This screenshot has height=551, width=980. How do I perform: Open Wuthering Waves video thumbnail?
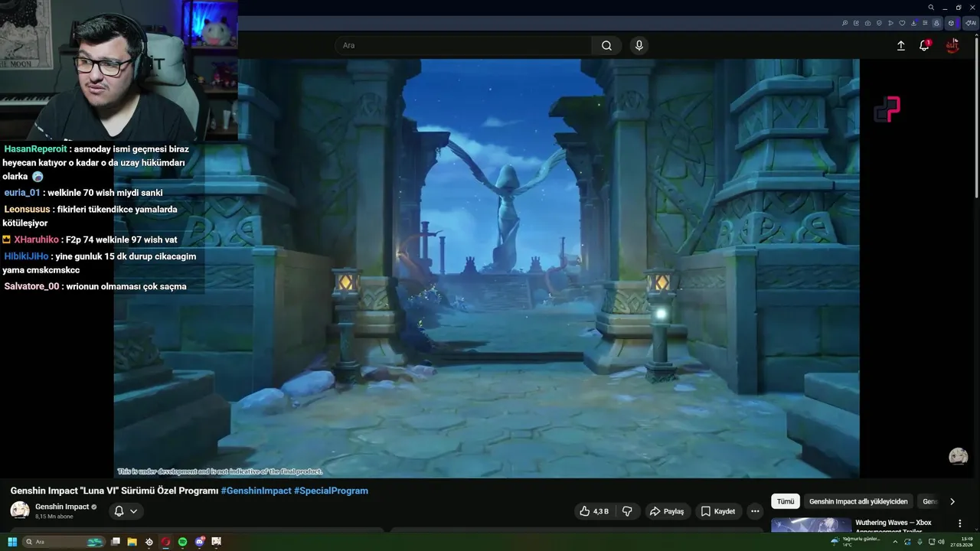point(811,526)
